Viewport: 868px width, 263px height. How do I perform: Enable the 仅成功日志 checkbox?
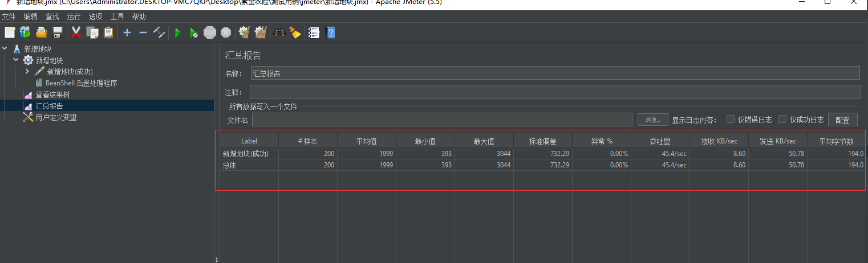pyautogui.click(x=782, y=120)
